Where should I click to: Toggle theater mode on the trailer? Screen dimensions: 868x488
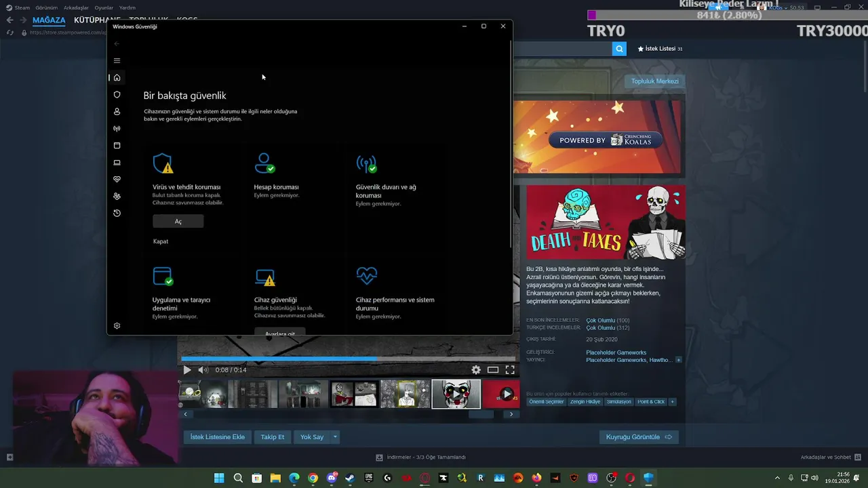click(493, 370)
